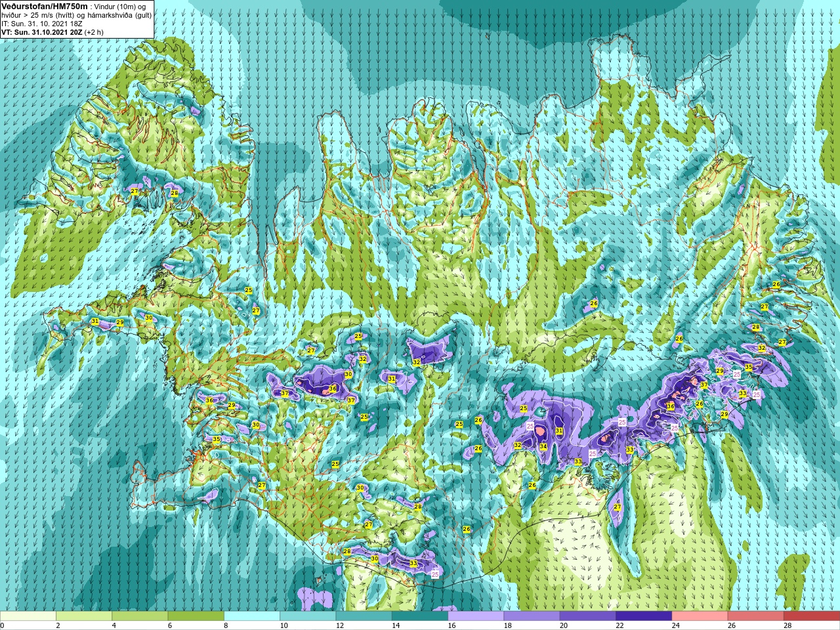Viewport: 840px width, 630px height.
Task: Click the legend scale tick value 8
Action: tap(226, 626)
